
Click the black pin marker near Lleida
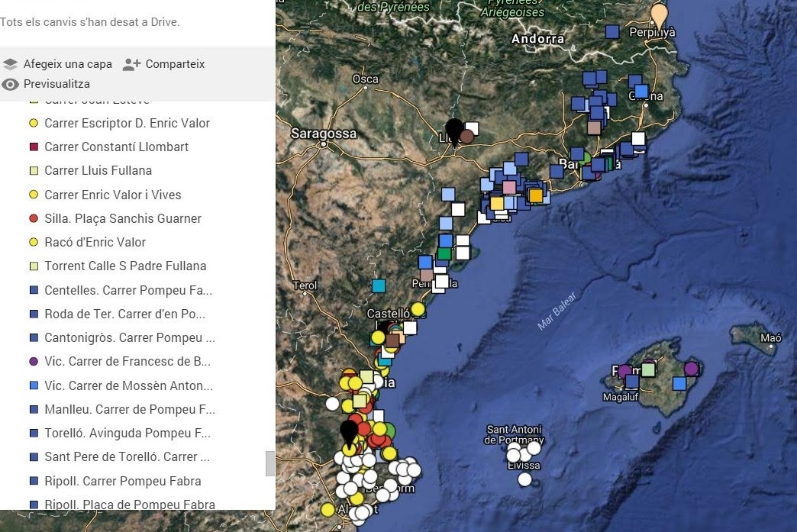(454, 130)
